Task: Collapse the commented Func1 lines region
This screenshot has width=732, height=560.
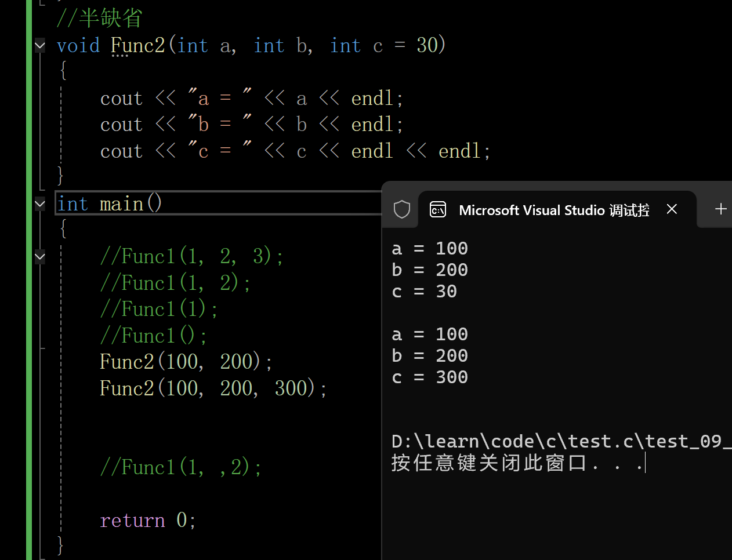Action: coord(39,256)
